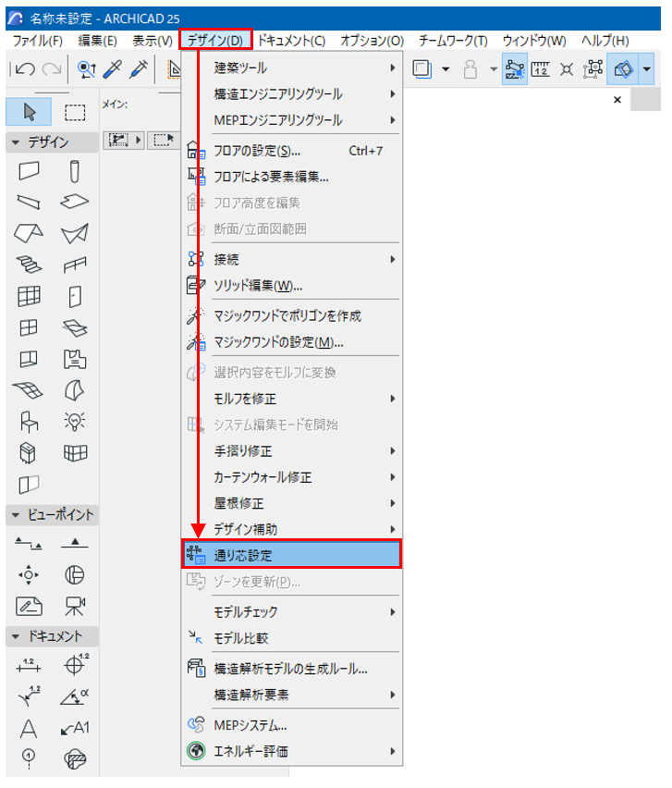The height and width of the screenshot is (788, 672).
Task: Open ソリッド編集 from the menu
Action: [292, 286]
